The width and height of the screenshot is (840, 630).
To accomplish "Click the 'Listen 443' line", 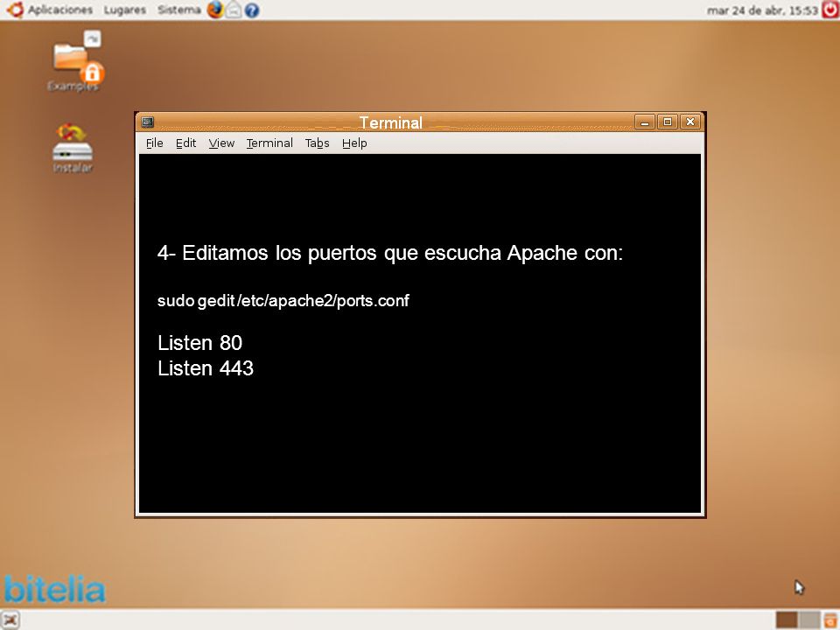I will pyautogui.click(x=206, y=368).
